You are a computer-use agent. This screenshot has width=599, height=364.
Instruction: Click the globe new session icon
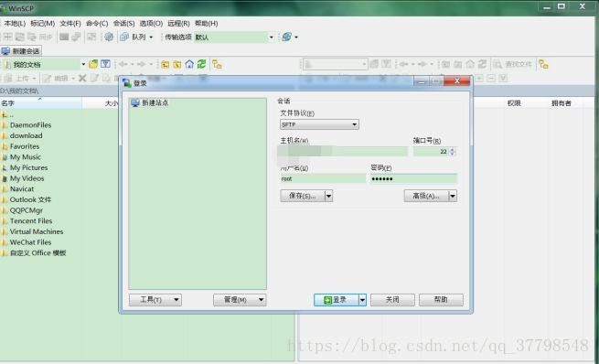(286, 37)
